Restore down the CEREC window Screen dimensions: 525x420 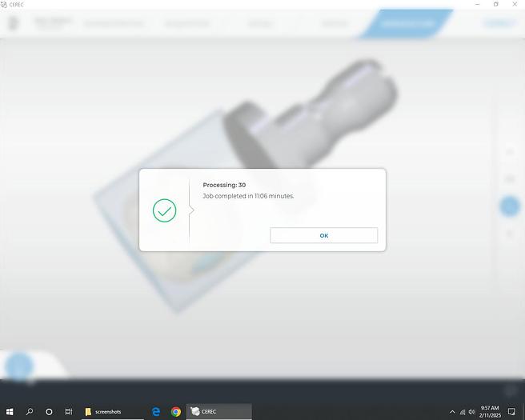496,4
